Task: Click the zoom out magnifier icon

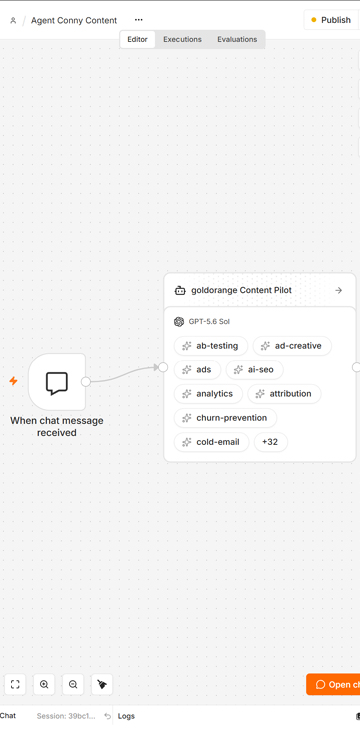Action: pyautogui.click(x=73, y=684)
